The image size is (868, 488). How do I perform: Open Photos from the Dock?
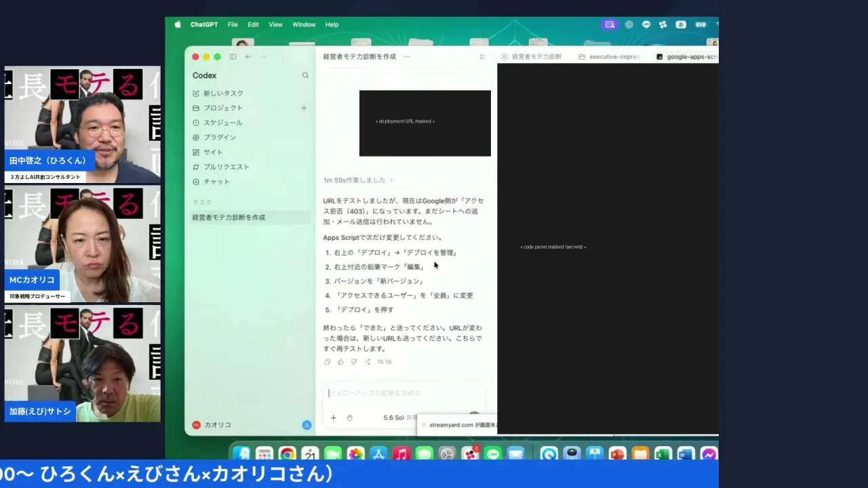point(356,453)
